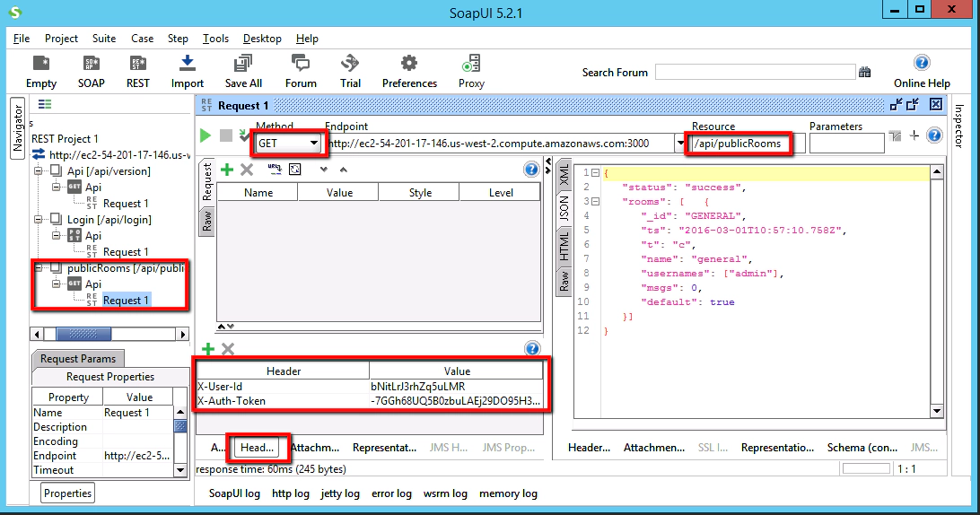Image resolution: width=980 pixels, height=515 pixels.
Task: Click the Search Forum input field
Action: [755, 72]
